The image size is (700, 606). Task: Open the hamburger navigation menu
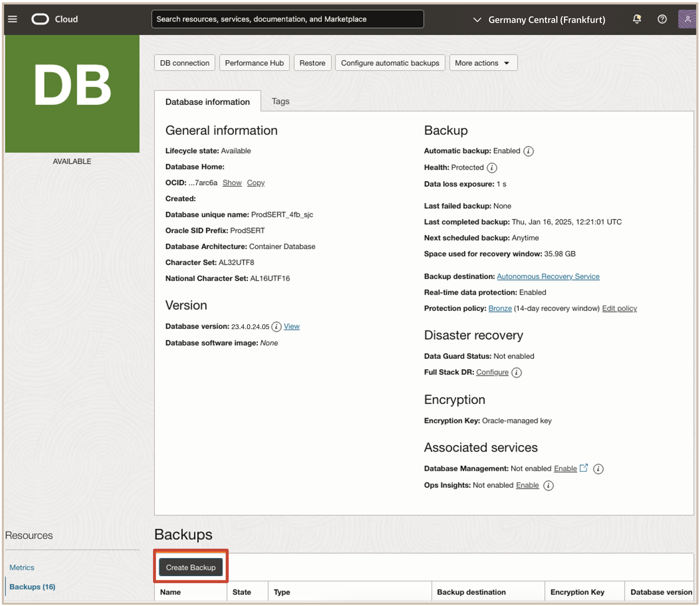13,19
